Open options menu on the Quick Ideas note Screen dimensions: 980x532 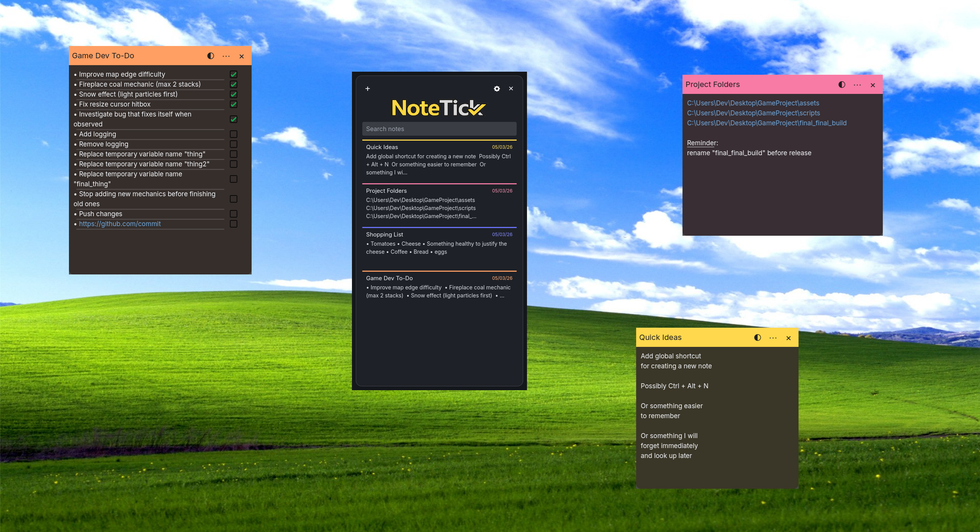[773, 338]
